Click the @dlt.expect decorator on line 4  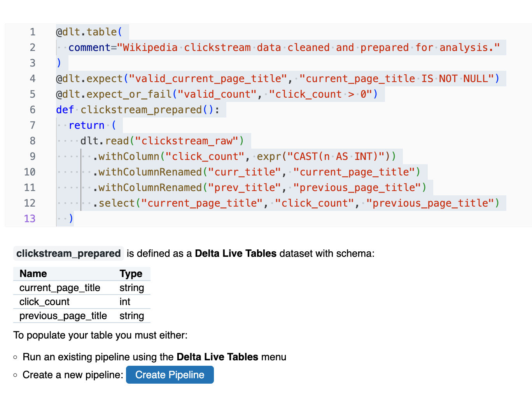pyautogui.click(x=88, y=78)
